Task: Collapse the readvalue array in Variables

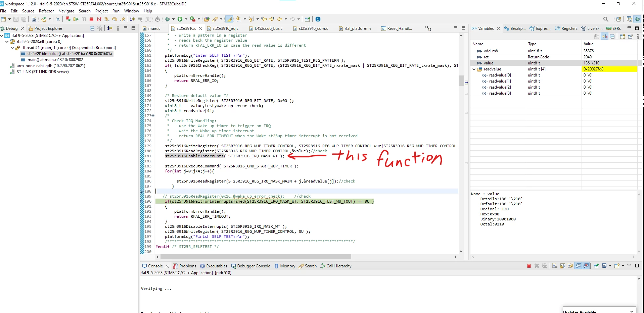Action: point(474,69)
